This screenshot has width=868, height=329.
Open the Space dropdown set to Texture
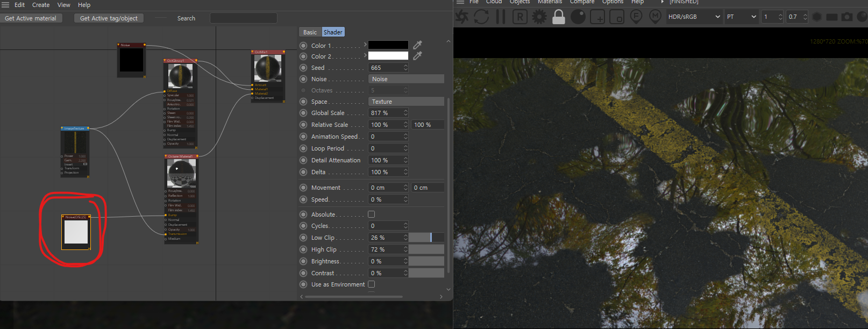tap(406, 102)
